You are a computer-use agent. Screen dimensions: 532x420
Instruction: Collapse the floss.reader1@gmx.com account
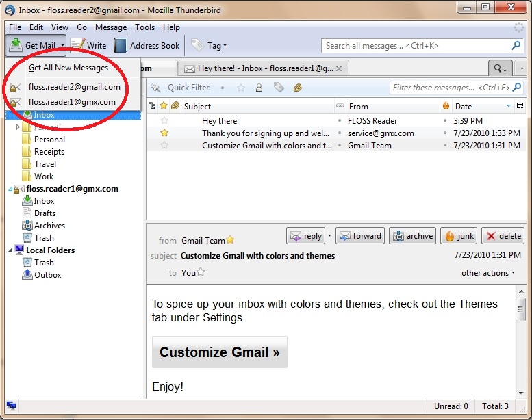(10, 189)
